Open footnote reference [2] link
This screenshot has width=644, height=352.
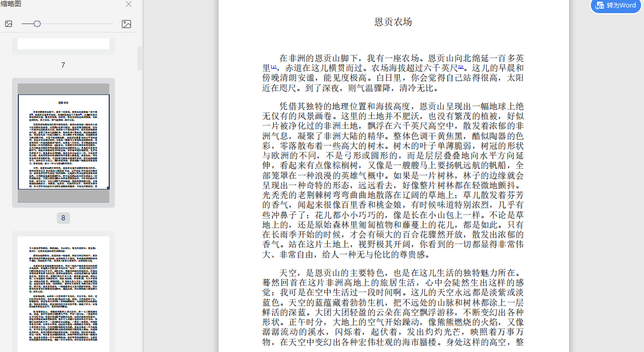pyautogui.click(x=461, y=66)
